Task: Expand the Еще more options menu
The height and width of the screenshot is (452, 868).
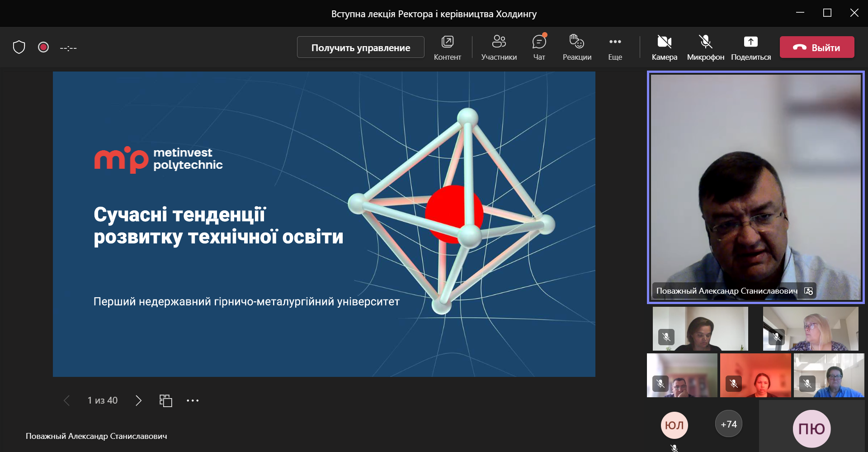Action: click(615, 47)
